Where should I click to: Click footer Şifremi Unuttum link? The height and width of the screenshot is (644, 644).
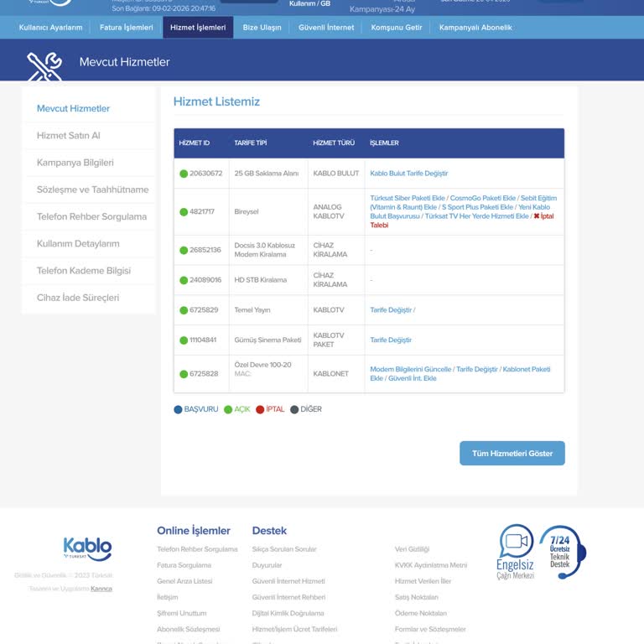[x=181, y=614]
